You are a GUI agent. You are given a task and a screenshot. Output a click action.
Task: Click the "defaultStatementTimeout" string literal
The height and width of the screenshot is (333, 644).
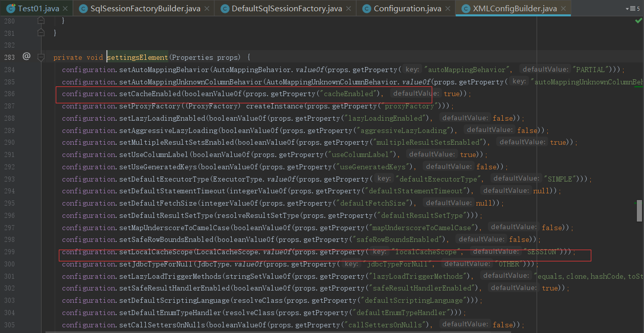416,191
